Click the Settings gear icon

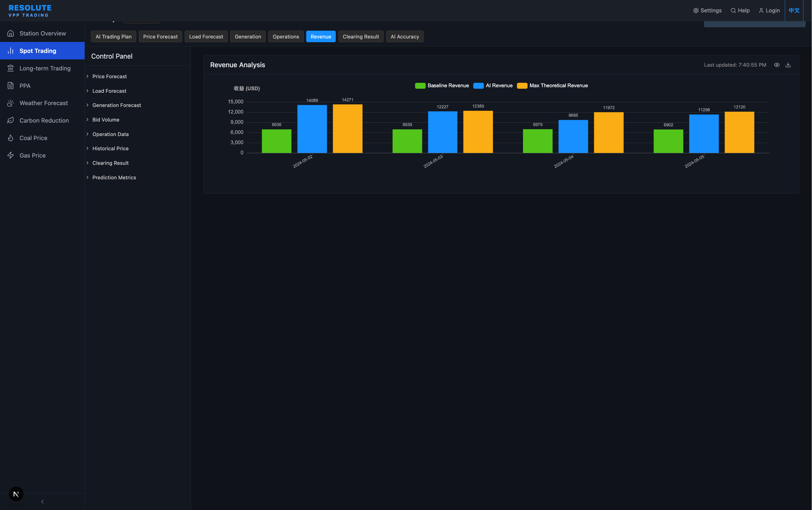(x=696, y=10)
